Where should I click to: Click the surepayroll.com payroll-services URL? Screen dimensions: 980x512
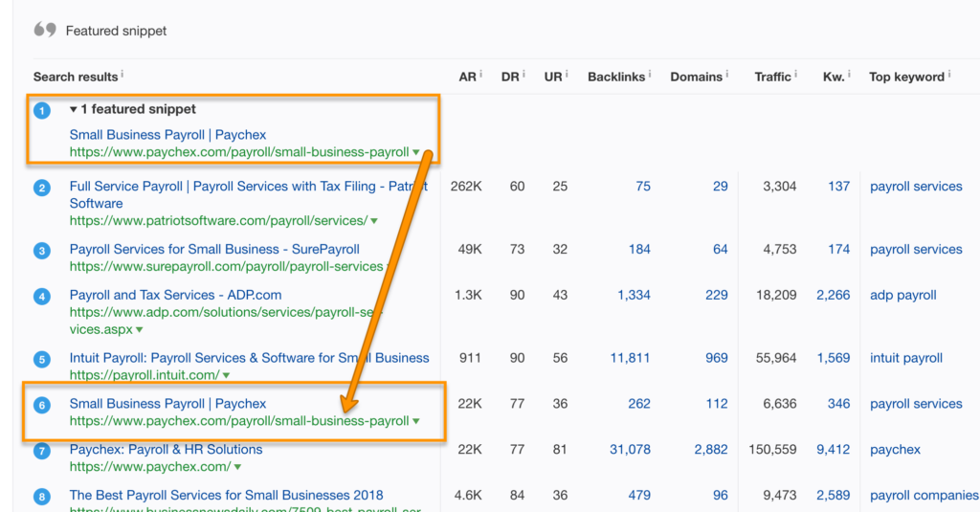point(226,267)
